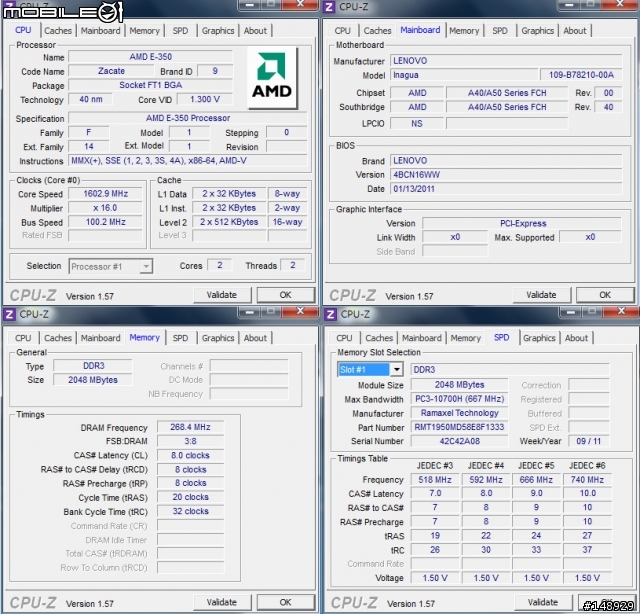Click the Serial Number 42C42A08
This screenshot has height=614, width=640.
[459, 441]
